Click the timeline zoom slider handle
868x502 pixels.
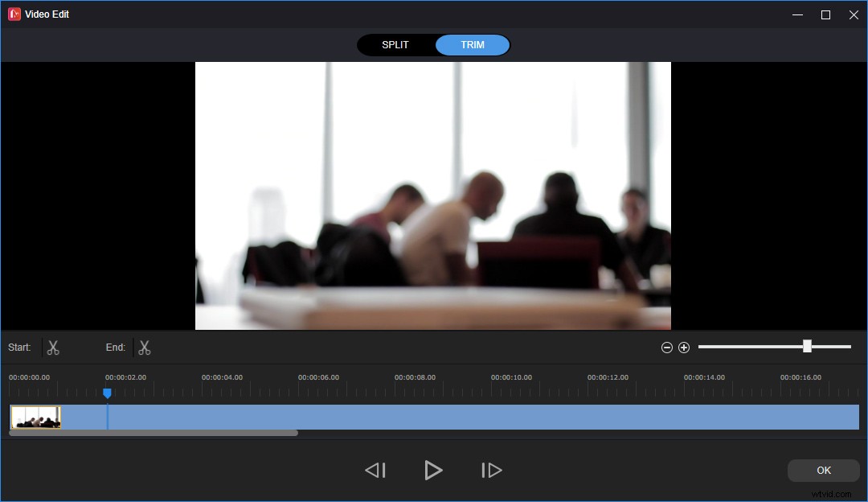point(807,346)
